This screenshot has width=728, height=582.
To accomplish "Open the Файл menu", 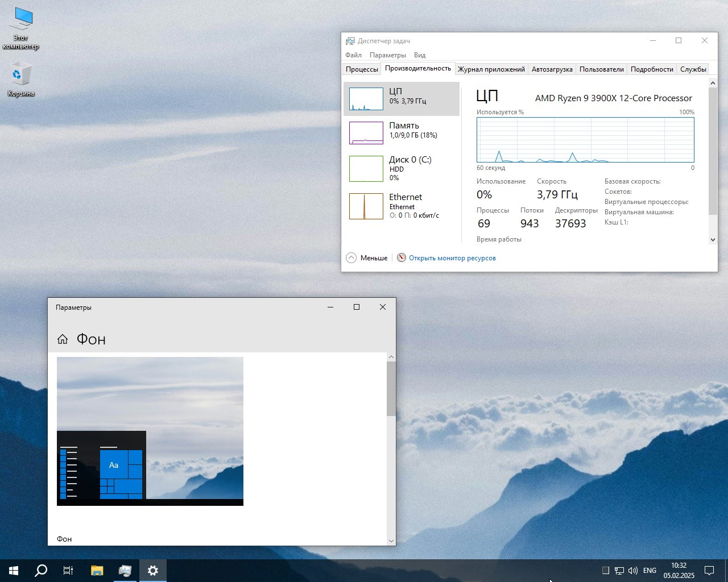I will click(353, 55).
